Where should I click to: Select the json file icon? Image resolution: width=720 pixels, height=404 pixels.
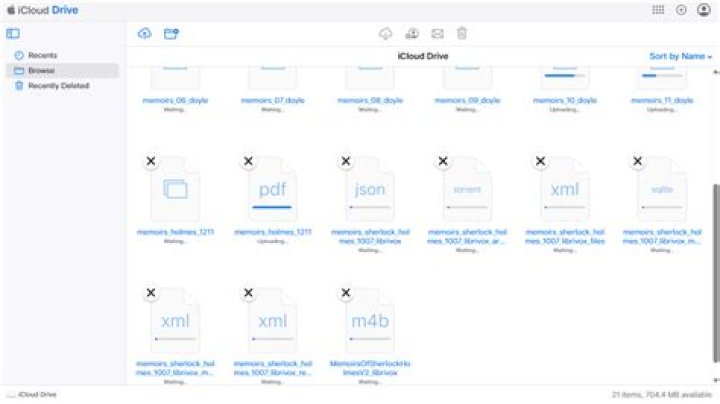click(370, 189)
